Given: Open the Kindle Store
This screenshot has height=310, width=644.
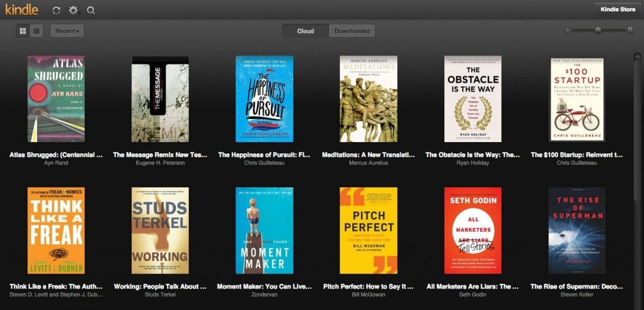Looking at the screenshot, I should [x=618, y=9].
